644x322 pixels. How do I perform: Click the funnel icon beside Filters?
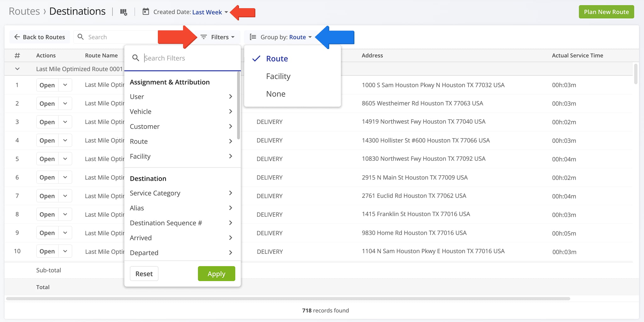(x=203, y=37)
